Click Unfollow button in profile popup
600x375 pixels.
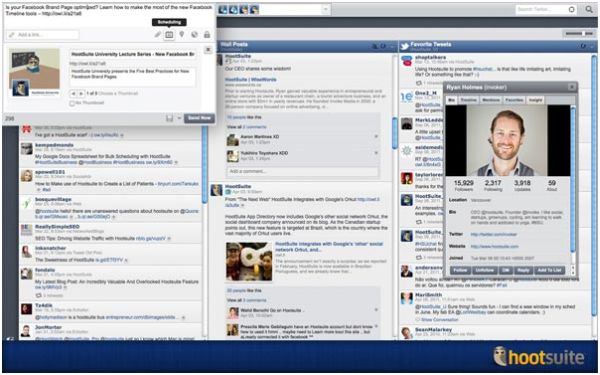485,270
